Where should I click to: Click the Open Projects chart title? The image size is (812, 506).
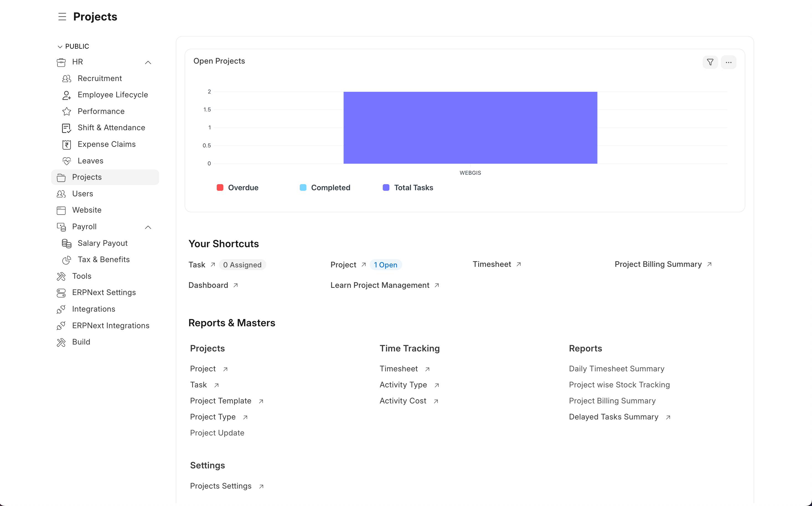[x=219, y=61]
